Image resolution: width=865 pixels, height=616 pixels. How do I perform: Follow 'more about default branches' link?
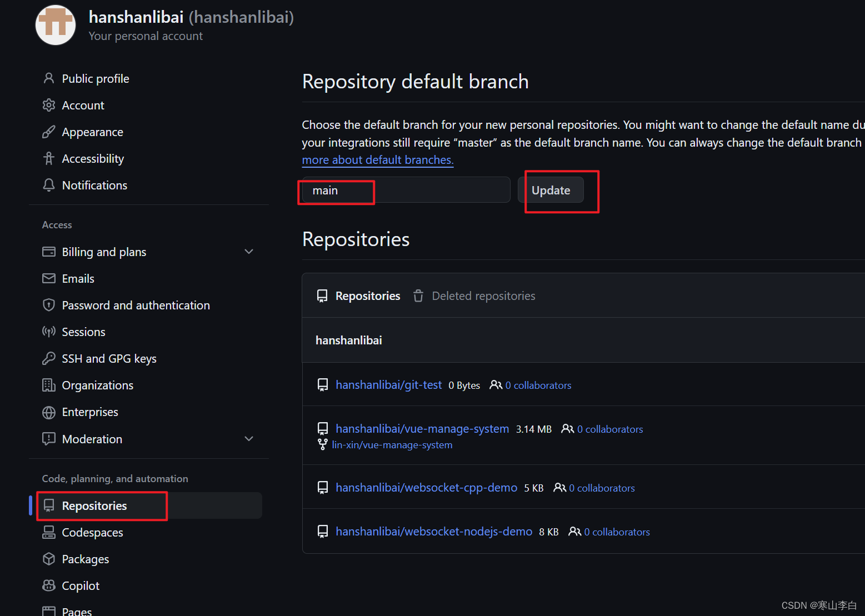point(378,160)
